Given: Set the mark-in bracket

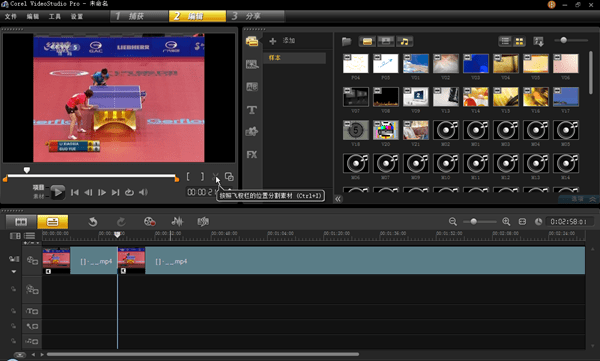Looking at the screenshot, I should [188, 176].
